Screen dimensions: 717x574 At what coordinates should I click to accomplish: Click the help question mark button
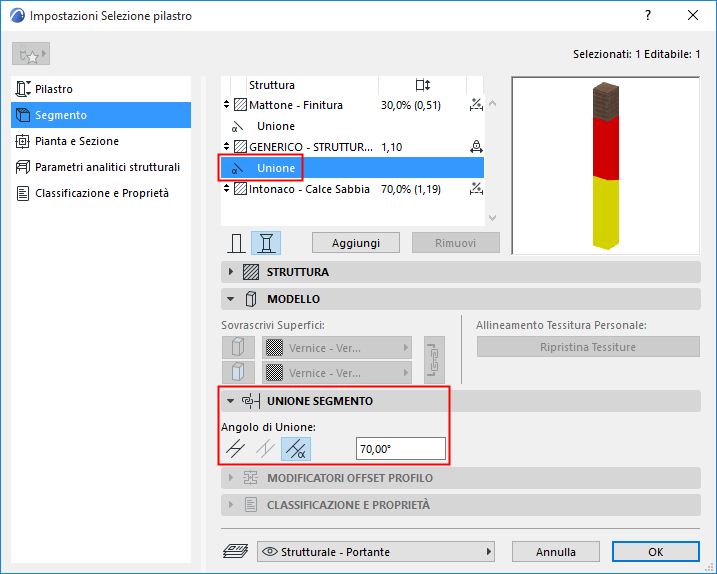pos(647,16)
